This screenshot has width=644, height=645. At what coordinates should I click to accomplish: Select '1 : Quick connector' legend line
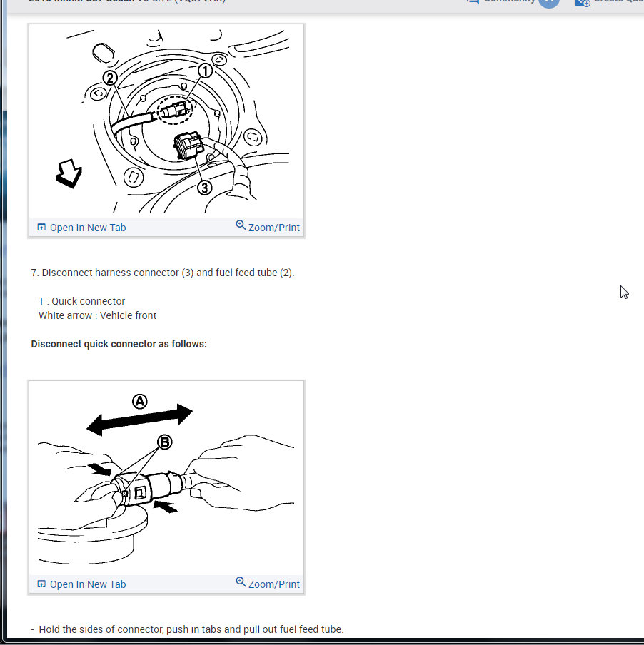[x=82, y=301]
